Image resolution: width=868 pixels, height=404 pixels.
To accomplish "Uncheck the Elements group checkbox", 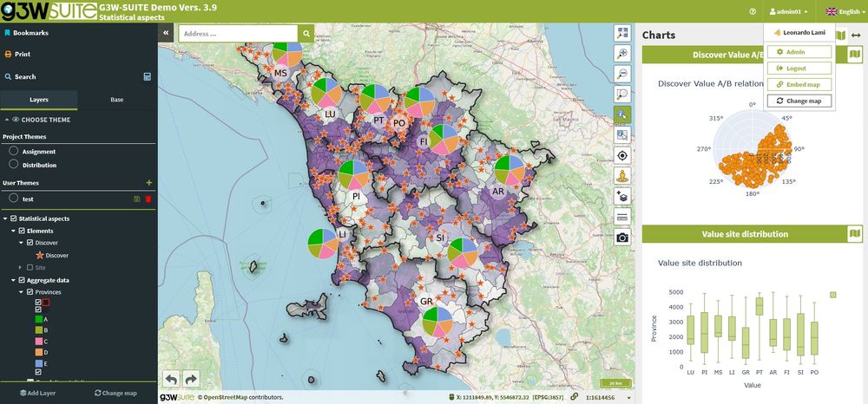I will tap(23, 231).
